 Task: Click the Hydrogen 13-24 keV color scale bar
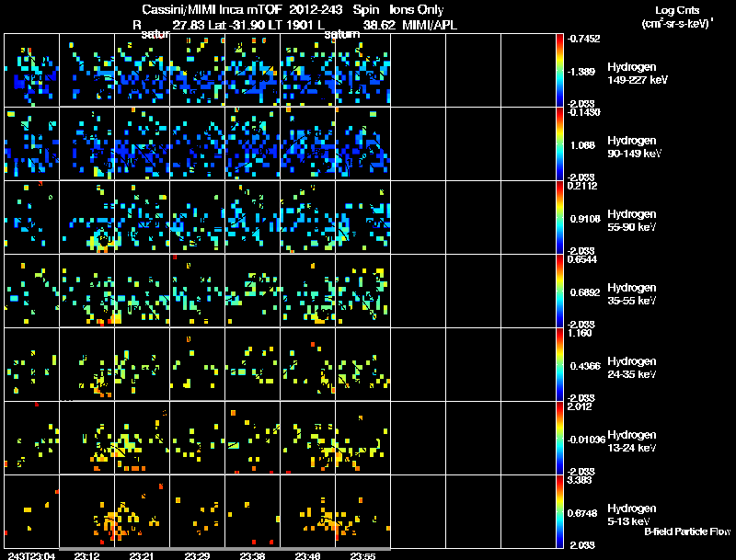559,439
